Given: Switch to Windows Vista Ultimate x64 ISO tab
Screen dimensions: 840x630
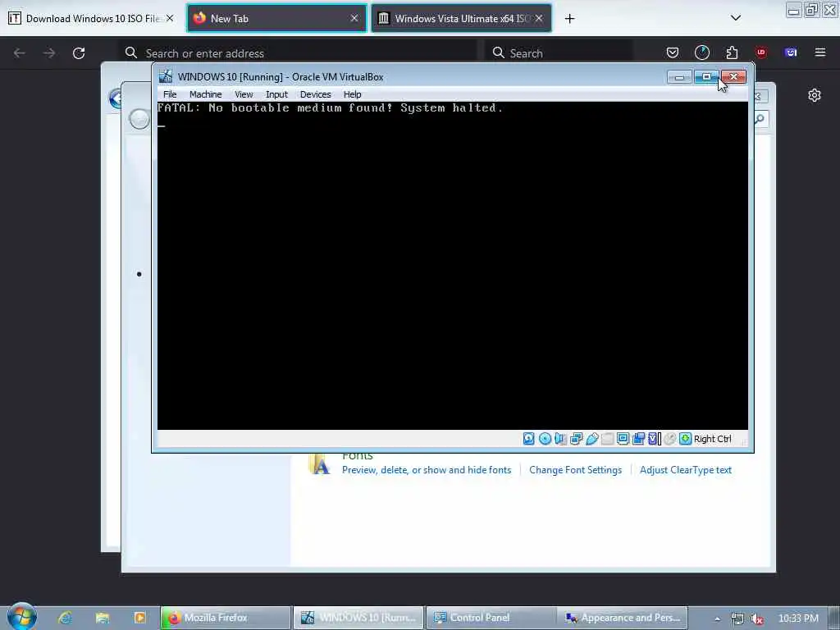Looking at the screenshot, I should click(461, 18).
